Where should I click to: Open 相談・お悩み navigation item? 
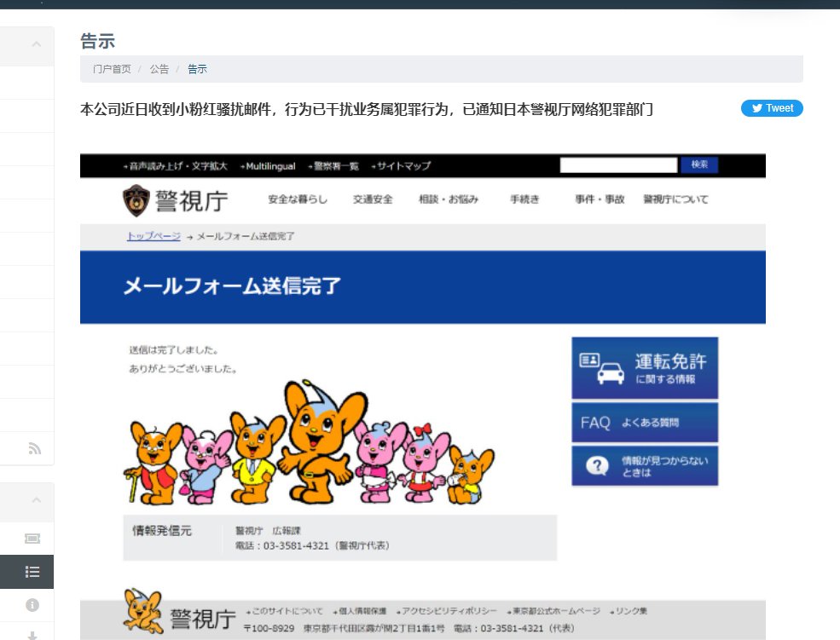tap(449, 199)
